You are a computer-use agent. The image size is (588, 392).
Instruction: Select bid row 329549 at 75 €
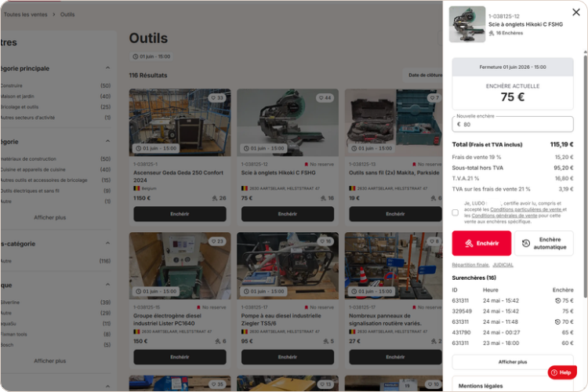pos(512,311)
